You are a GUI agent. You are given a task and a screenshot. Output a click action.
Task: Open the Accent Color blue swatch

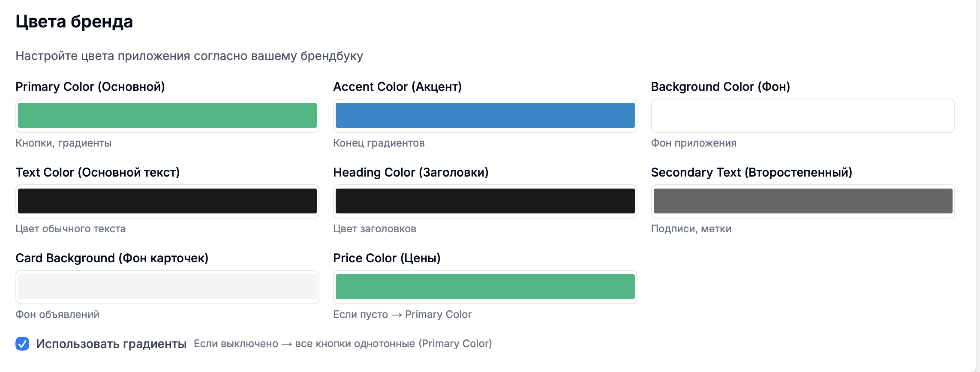(485, 115)
